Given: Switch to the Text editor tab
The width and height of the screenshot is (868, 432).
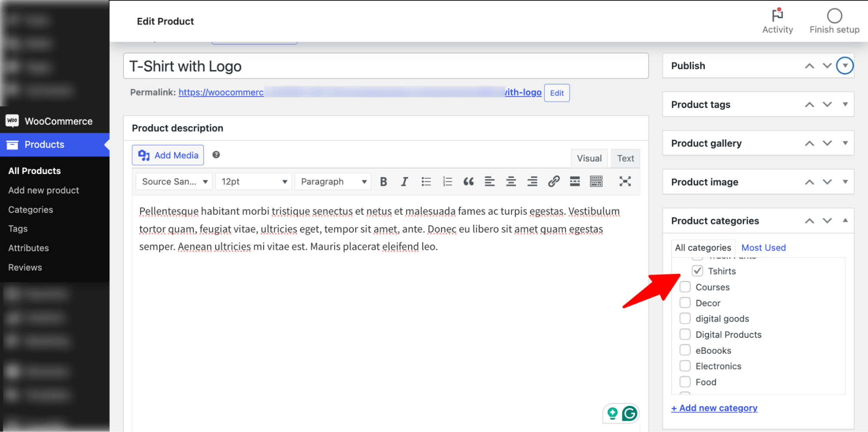Looking at the screenshot, I should click(x=625, y=159).
